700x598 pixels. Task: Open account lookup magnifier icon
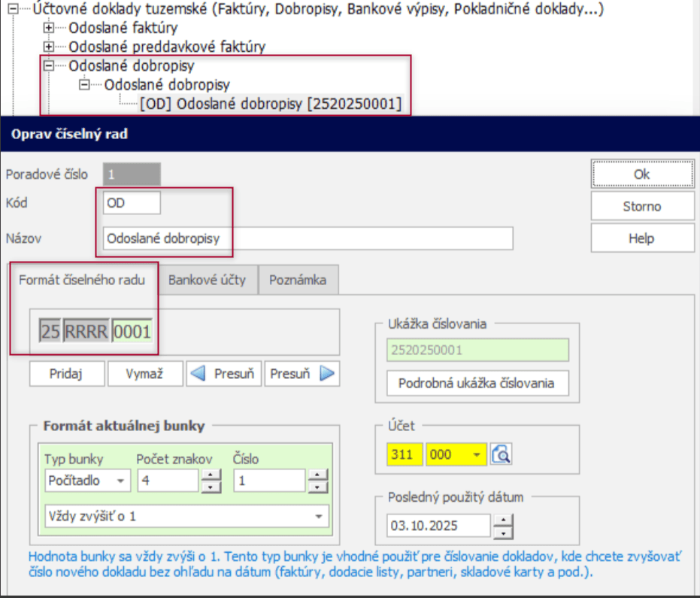pos(502,454)
